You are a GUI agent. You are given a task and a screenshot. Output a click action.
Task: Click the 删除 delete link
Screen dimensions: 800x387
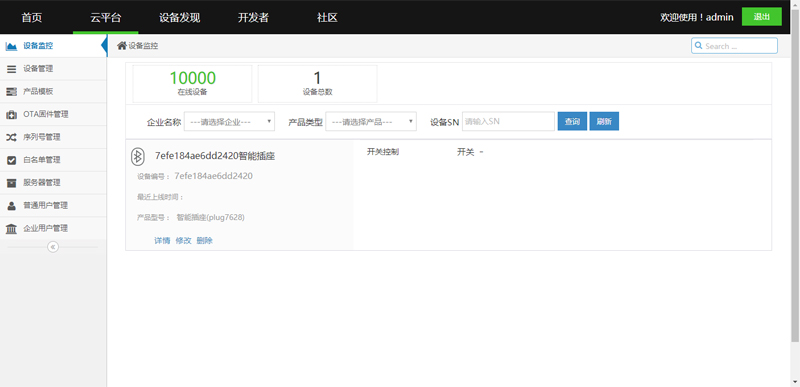(205, 241)
